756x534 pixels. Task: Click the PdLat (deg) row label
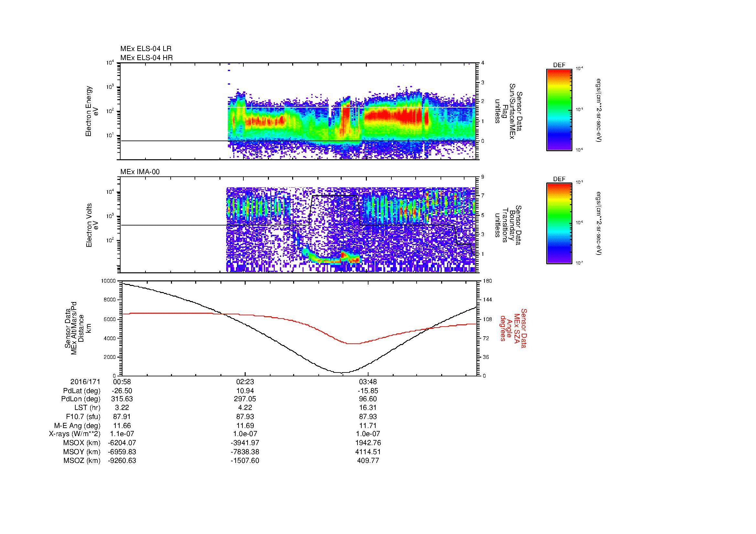82,391
